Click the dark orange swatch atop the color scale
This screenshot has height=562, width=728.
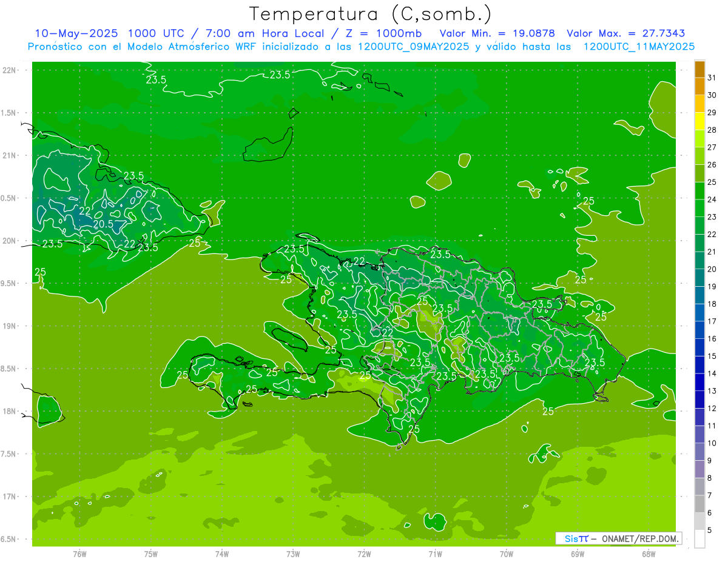(x=699, y=70)
